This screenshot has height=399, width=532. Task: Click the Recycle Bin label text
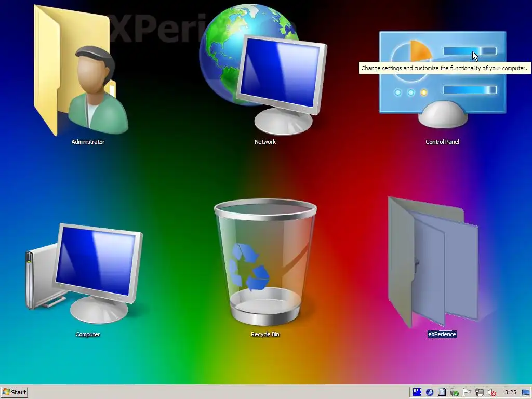[265, 334]
